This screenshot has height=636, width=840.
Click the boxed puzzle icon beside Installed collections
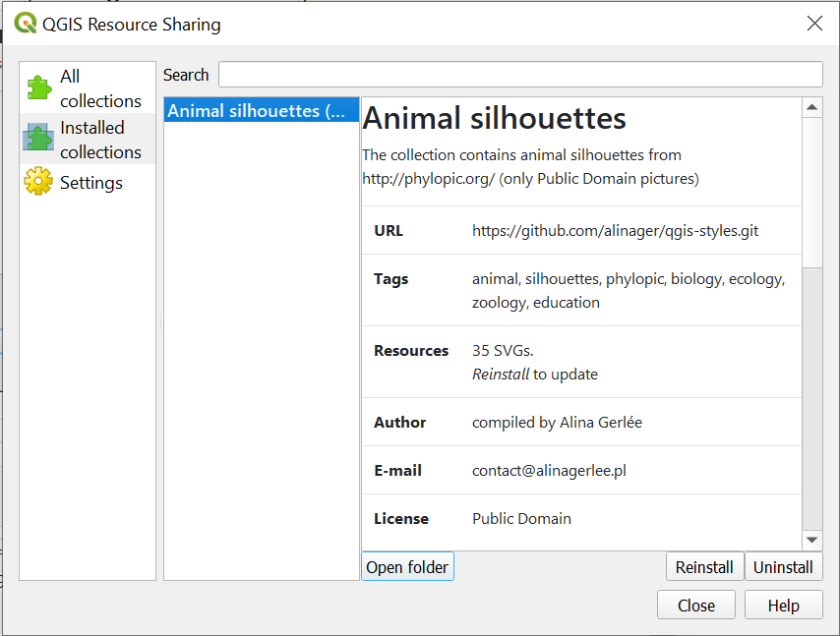click(37, 138)
